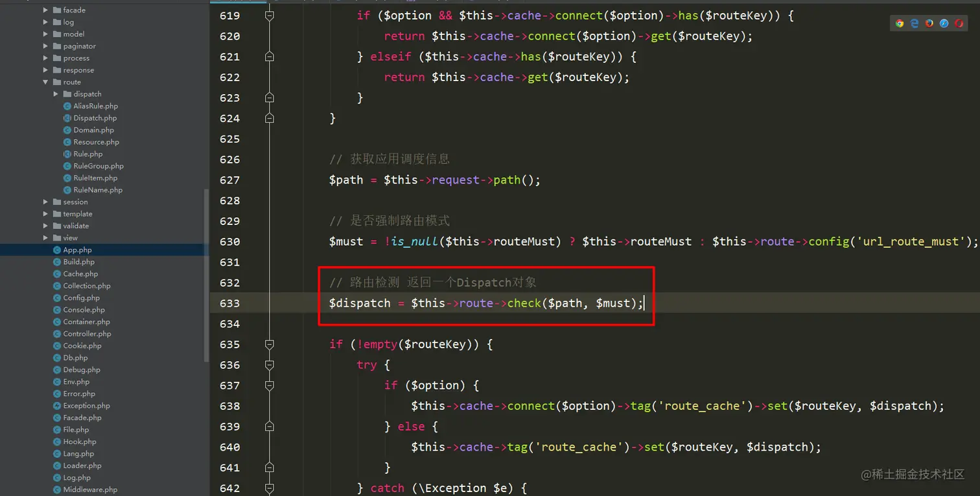Fold the code block at line 619
Viewport: 980px width, 496px height.
coord(270,16)
